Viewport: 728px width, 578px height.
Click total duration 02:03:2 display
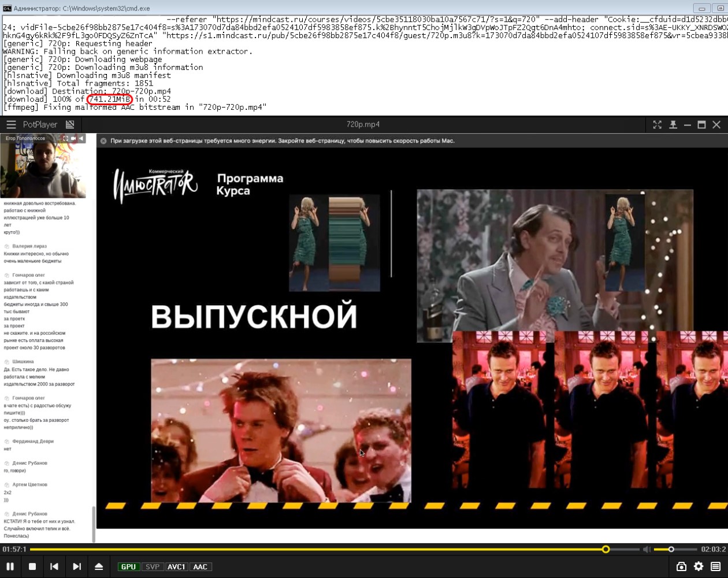pyautogui.click(x=714, y=549)
